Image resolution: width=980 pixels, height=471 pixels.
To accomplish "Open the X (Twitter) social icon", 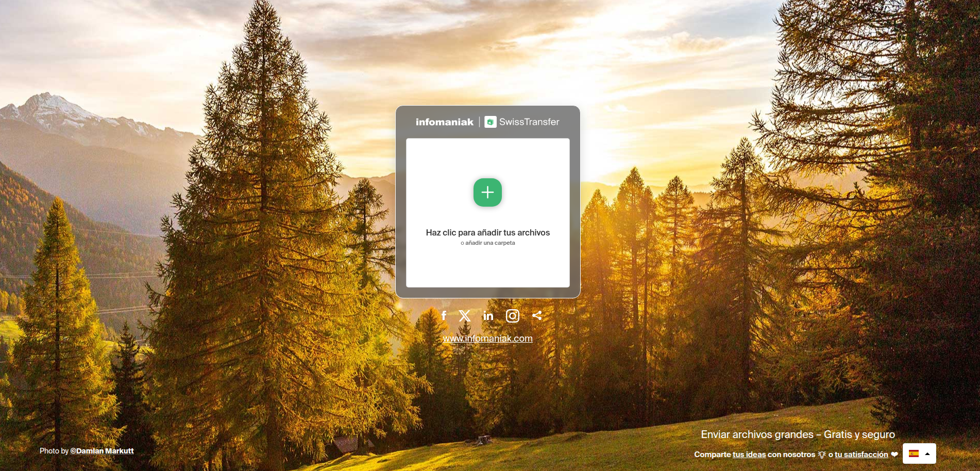I will 465,315.
